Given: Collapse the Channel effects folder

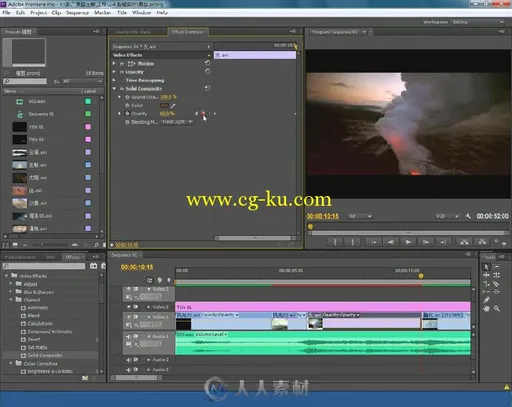Looking at the screenshot, I should click(11, 300).
